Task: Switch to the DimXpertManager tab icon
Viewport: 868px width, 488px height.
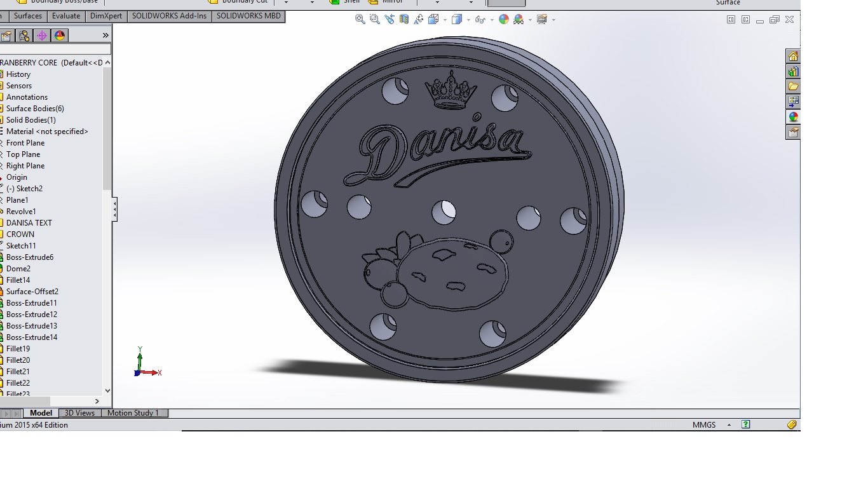Action: coord(42,36)
